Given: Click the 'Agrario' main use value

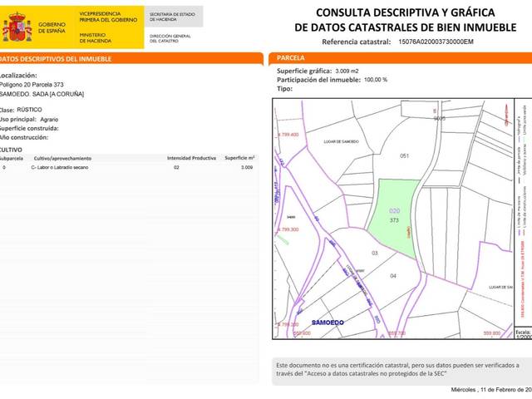Looking at the screenshot, I should click(49, 120).
